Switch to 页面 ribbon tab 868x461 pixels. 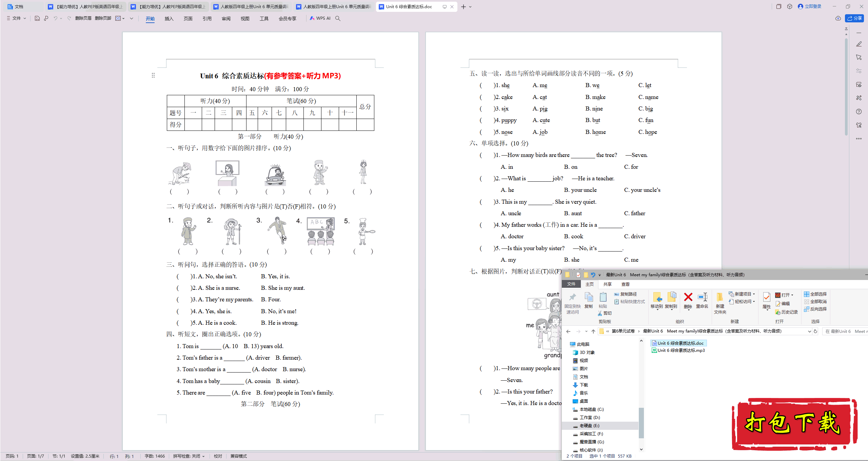coord(188,19)
